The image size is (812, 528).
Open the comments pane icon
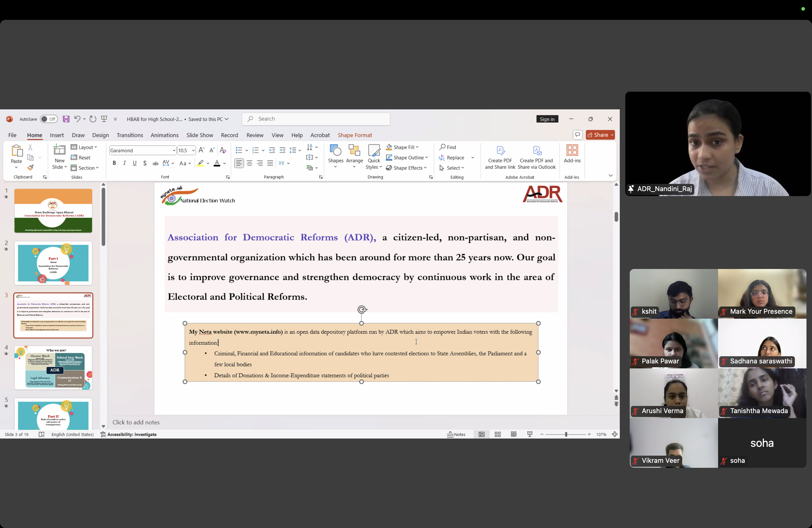tap(577, 135)
